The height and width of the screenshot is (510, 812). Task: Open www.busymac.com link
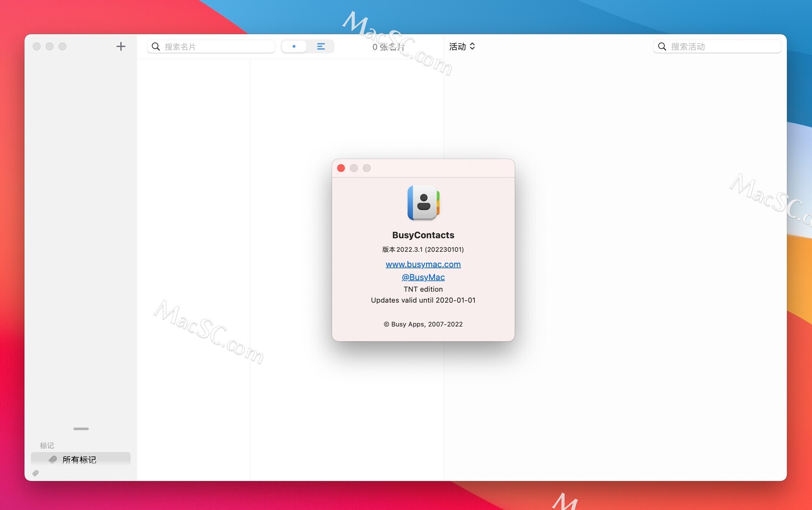(423, 264)
